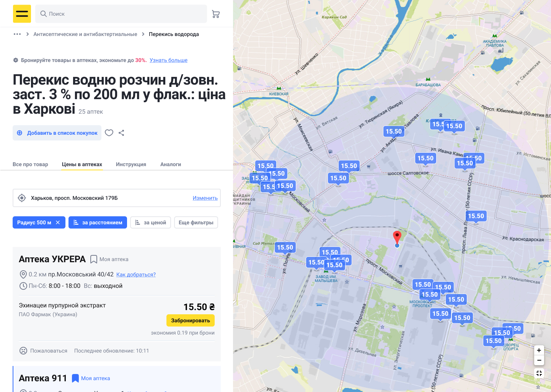Click the geolocation target icon in address field
The width and height of the screenshot is (551, 392).
22,198
